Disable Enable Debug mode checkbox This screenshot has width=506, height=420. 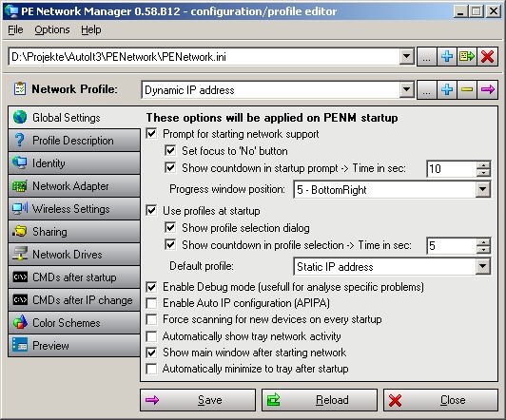click(151, 287)
